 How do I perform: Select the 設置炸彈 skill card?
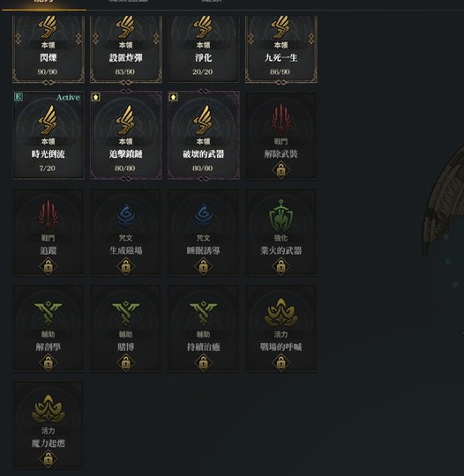click(126, 49)
